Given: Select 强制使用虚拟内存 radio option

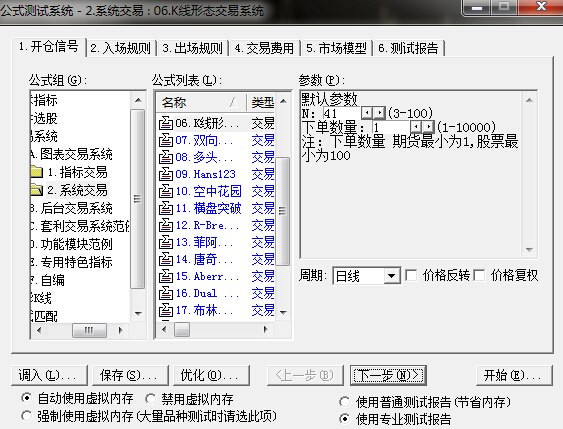Looking at the screenshot, I should (26, 416).
